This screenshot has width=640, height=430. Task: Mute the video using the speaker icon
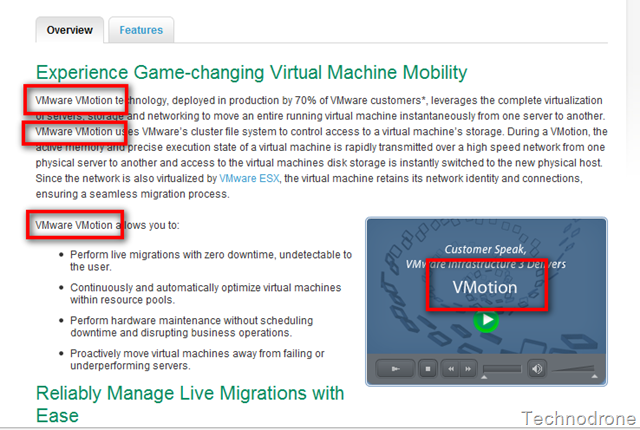click(x=537, y=369)
